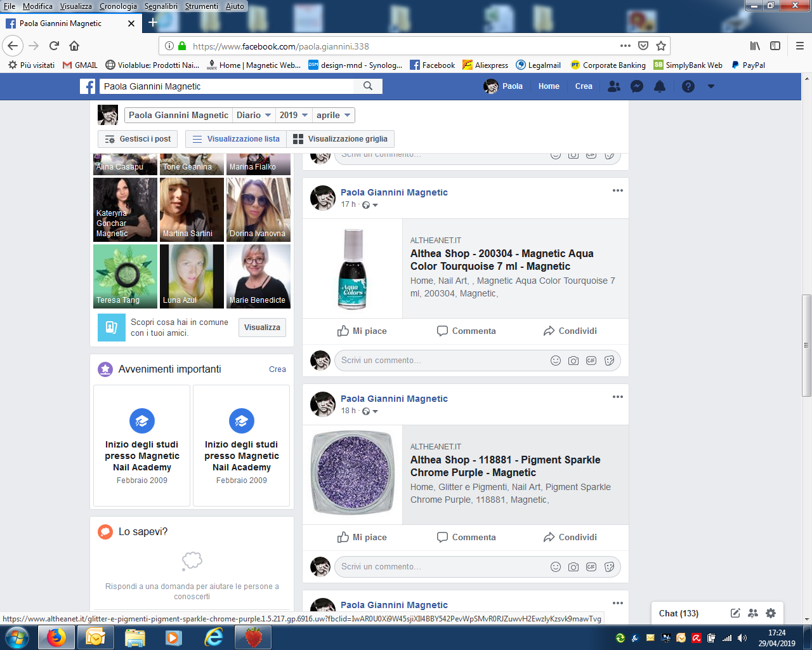812x650 pixels.
Task: Click the Facebook search magnifier button
Action: [368, 86]
